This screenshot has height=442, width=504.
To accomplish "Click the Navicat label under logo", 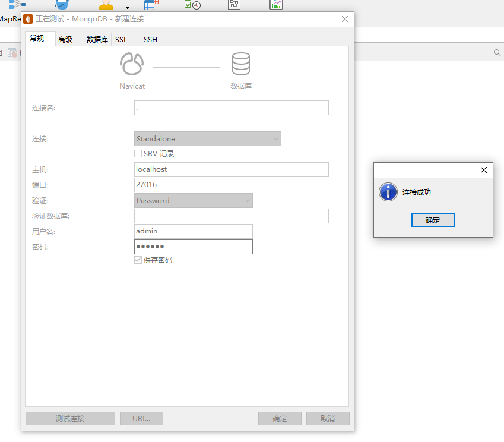I will (132, 86).
